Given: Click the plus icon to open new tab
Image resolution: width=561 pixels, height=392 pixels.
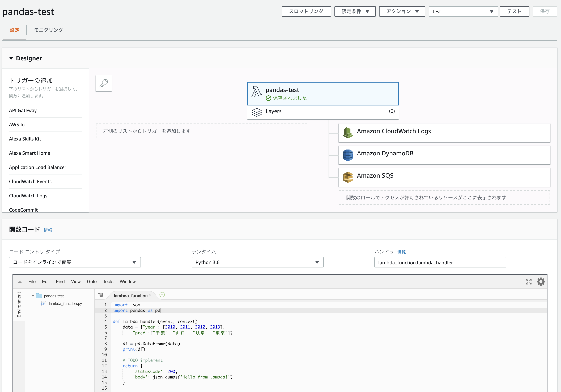Looking at the screenshot, I should click(162, 295).
